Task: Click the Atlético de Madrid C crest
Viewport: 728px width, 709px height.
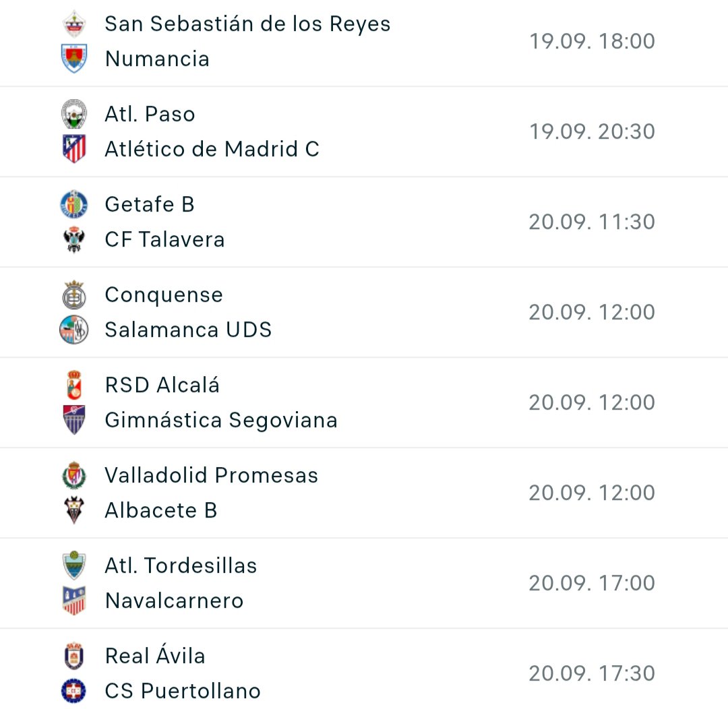Action: [x=74, y=148]
